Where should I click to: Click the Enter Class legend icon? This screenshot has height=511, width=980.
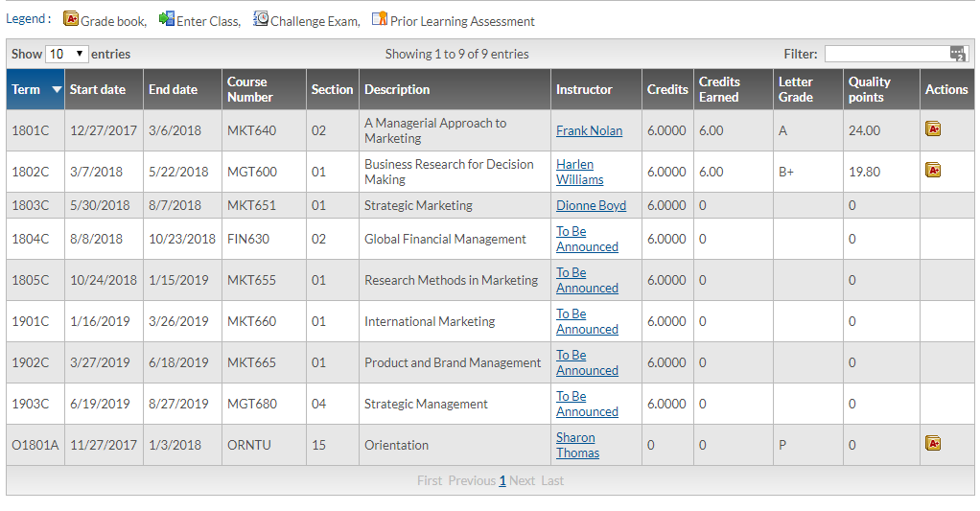point(167,19)
